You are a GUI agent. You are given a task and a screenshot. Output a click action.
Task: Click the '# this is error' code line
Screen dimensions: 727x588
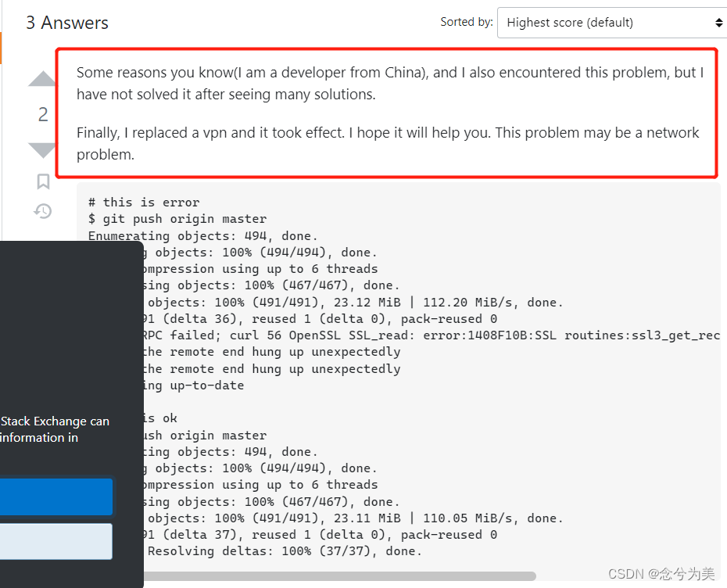pyautogui.click(x=144, y=203)
